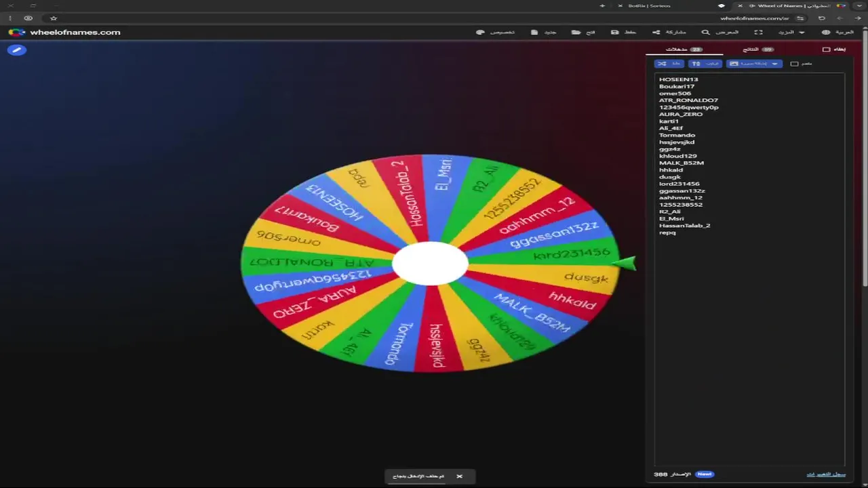Click the site settings icon beside URL
The height and width of the screenshot is (488, 868).
[x=800, y=18]
